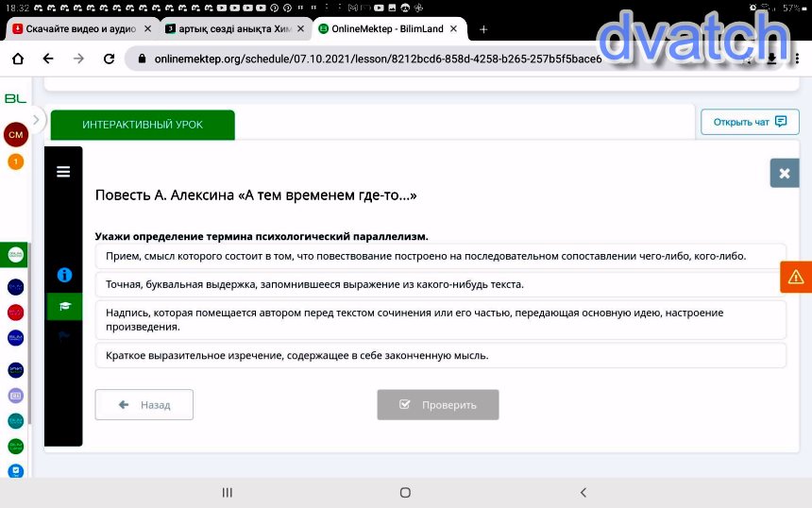This screenshot has width=812, height=508.
Task: Expand the left sidebar with chevron arrow
Action: click(x=36, y=120)
